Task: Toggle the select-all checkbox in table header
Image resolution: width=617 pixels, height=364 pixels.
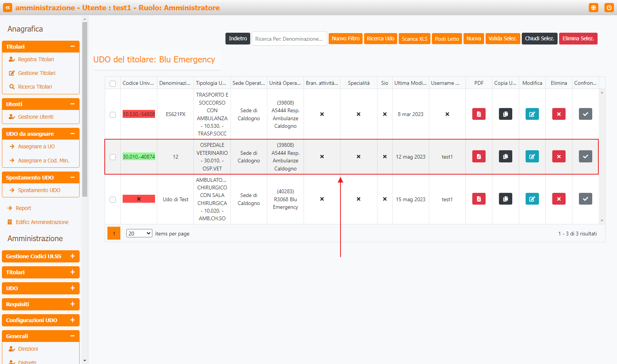Action: pyautogui.click(x=113, y=84)
